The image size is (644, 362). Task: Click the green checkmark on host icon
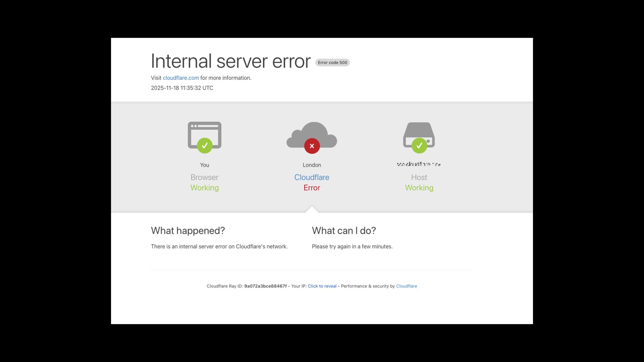[x=419, y=145]
